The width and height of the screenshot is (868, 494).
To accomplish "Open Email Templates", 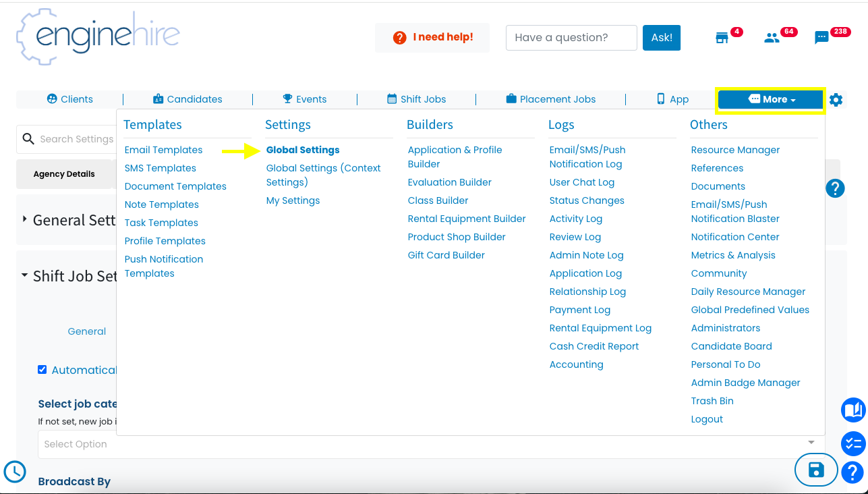I will pos(163,150).
